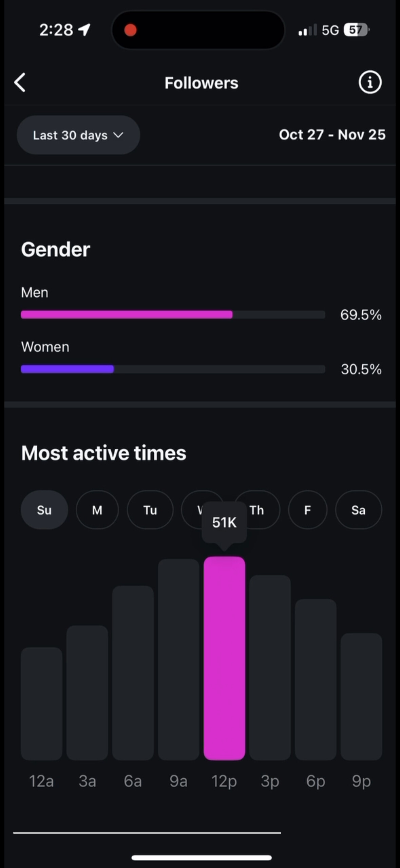Tap the red recording indicator dot
The image size is (400, 868).
point(130,30)
